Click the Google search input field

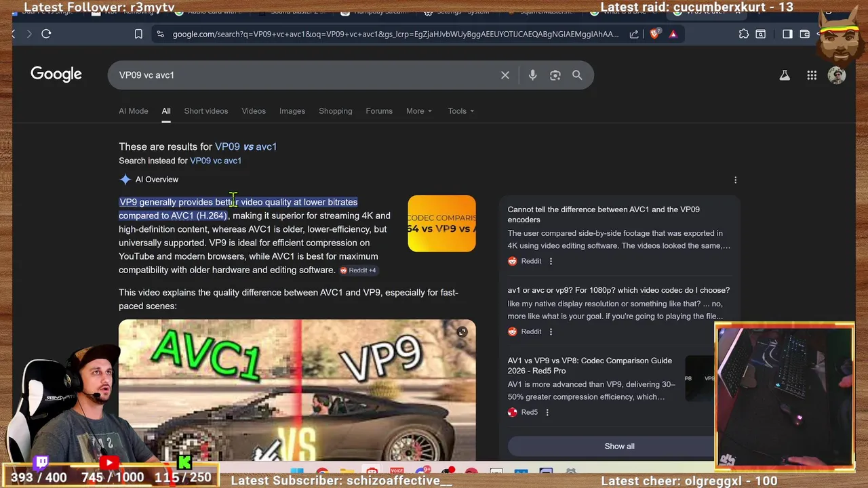click(305, 75)
